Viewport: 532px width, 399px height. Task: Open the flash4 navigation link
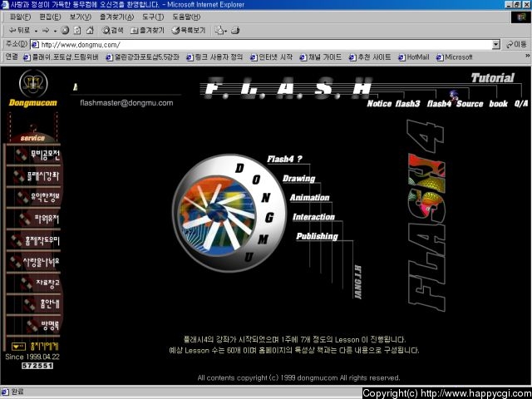click(439, 103)
